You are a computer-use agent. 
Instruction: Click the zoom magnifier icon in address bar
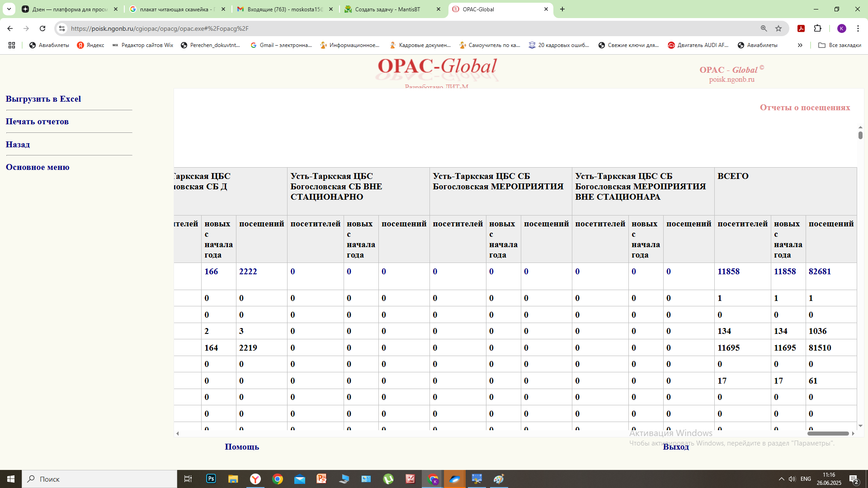click(764, 28)
